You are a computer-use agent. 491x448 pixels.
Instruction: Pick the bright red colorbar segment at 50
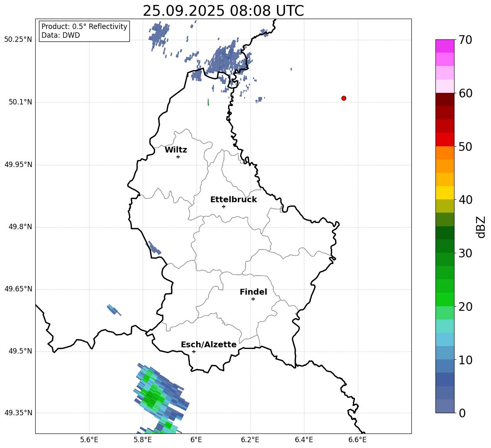pos(445,140)
